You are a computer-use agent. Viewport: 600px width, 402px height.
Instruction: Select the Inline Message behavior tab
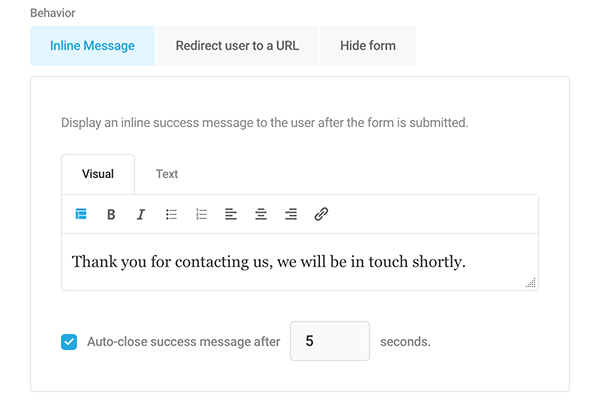pyautogui.click(x=92, y=46)
